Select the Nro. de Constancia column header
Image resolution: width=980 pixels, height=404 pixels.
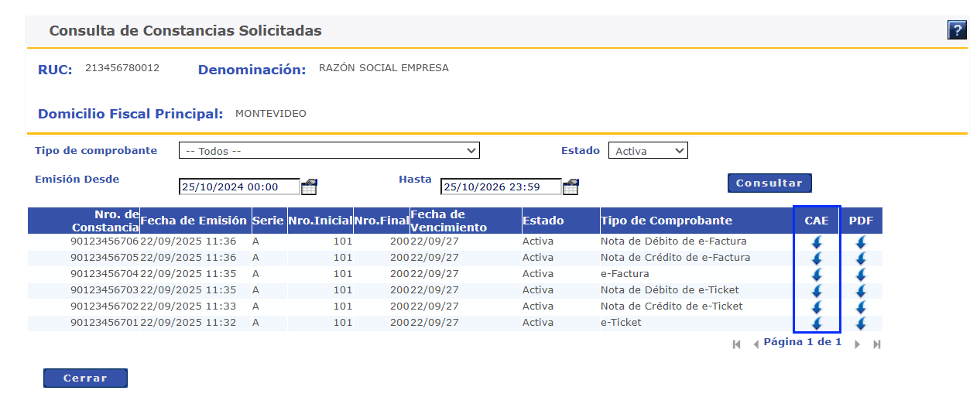click(x=84, y=221)
